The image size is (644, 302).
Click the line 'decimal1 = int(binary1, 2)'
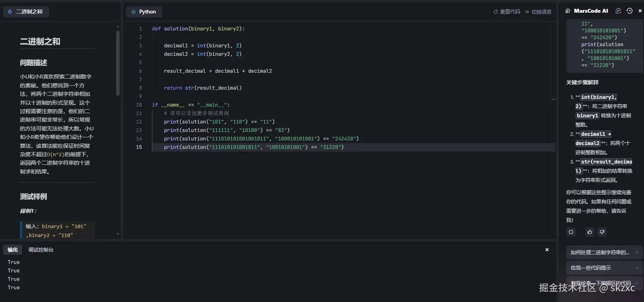coord(203,45)
